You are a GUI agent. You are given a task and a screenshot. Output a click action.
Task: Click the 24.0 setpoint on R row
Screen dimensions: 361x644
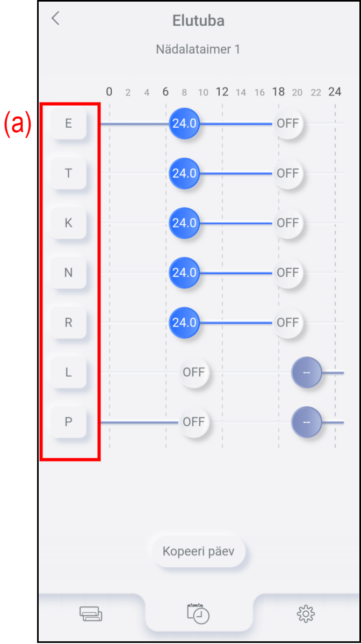(184, 323)
